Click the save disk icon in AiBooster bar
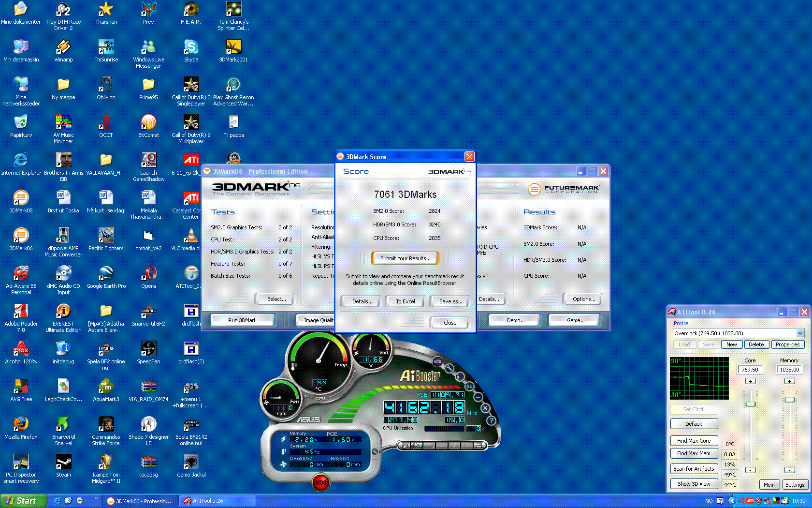The image size is (812, 508). pyautogui.click(x=479, y=446)
